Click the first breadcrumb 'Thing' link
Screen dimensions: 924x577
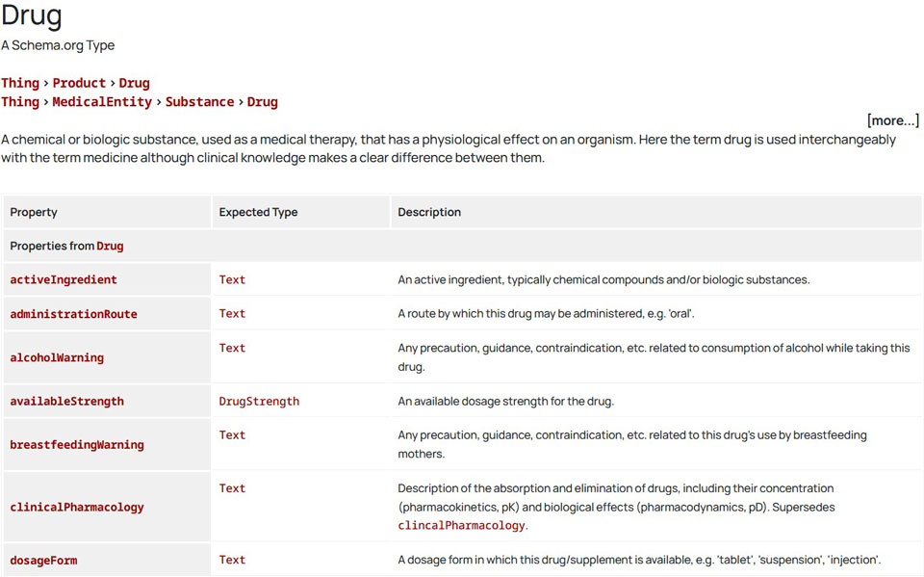(x=20, y=83)
